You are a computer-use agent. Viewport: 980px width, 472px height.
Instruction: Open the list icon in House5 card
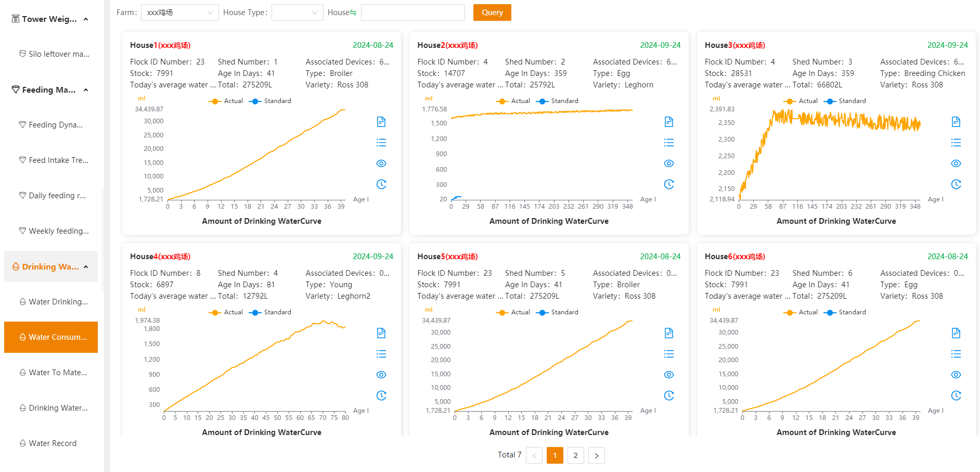[669, 354]
